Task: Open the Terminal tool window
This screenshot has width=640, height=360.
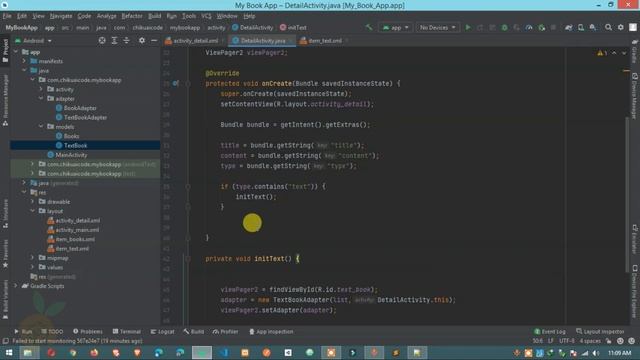Action: coord(127,331)
